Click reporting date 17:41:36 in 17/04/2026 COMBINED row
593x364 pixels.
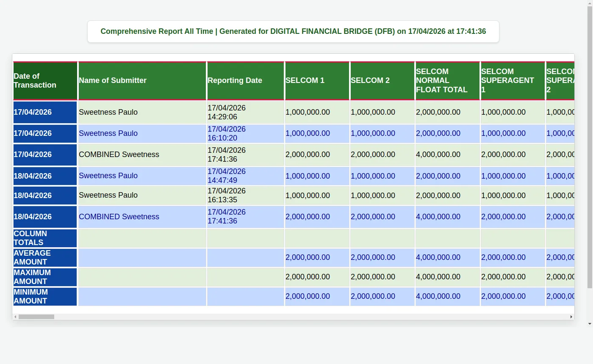tap(227, 154)
